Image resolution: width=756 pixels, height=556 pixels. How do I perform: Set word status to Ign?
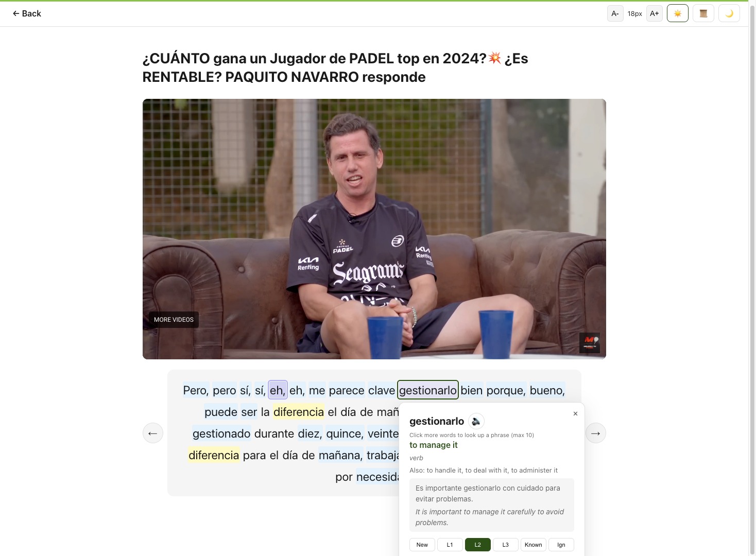pyautogui.click(x=561, y=545)
